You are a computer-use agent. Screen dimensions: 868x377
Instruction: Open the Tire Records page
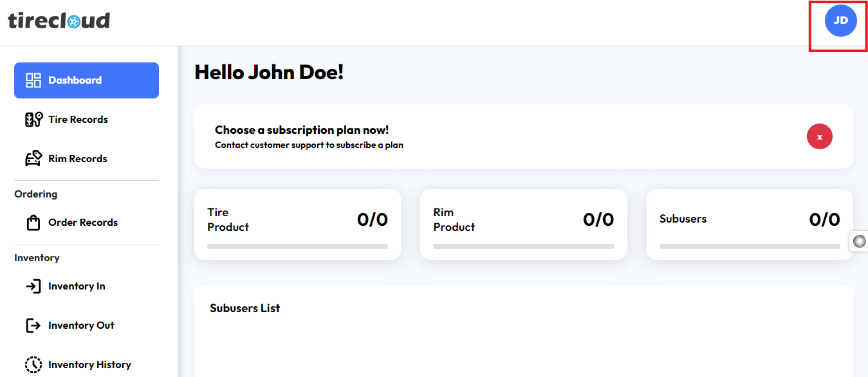tap(78, 120)
